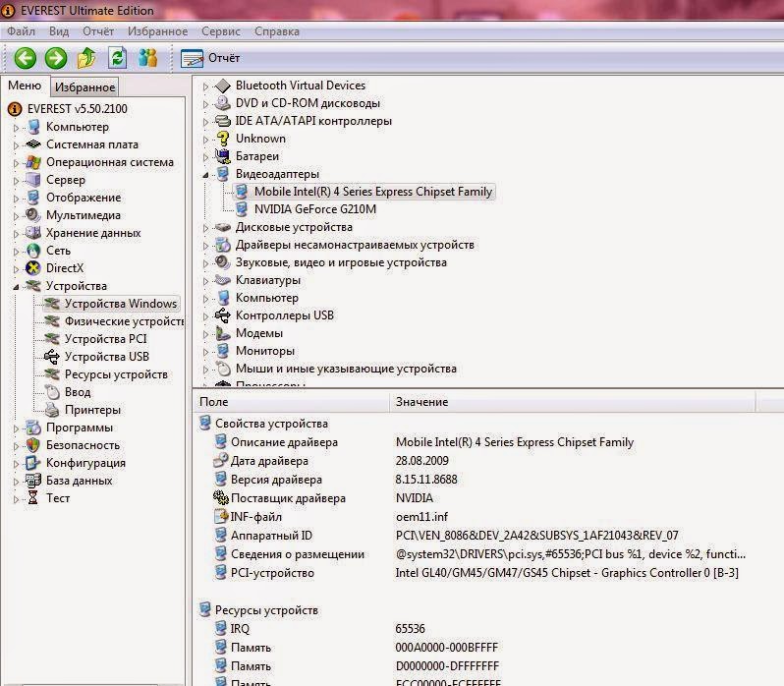Select Ресурсы устройств in left tree

pyautogui.click(x=116, y=374)
